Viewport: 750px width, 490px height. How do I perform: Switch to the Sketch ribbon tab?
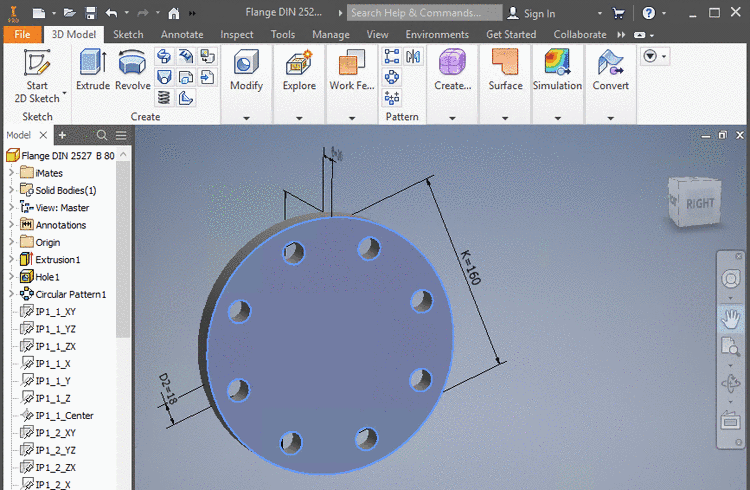(128, 34)
